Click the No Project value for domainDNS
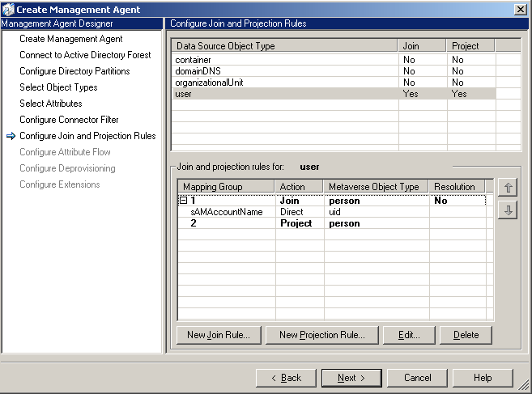Image resolution: width=532 pixels, height=394 pixels. 458,71
